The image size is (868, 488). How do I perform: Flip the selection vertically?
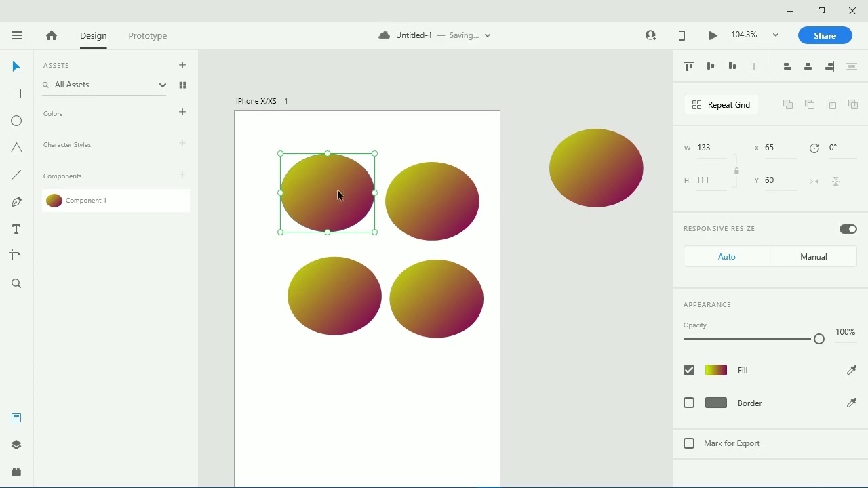836,181
